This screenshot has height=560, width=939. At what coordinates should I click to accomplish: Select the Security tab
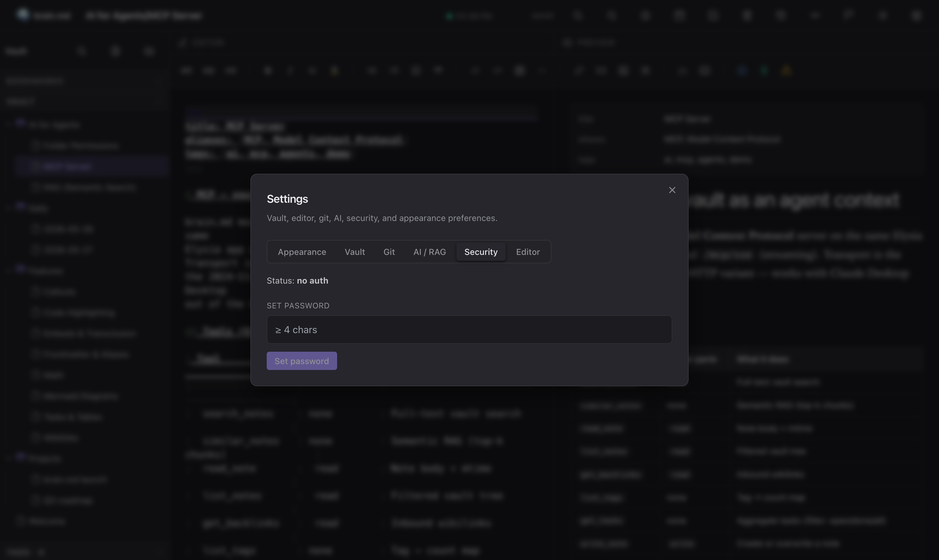point(481,252)
